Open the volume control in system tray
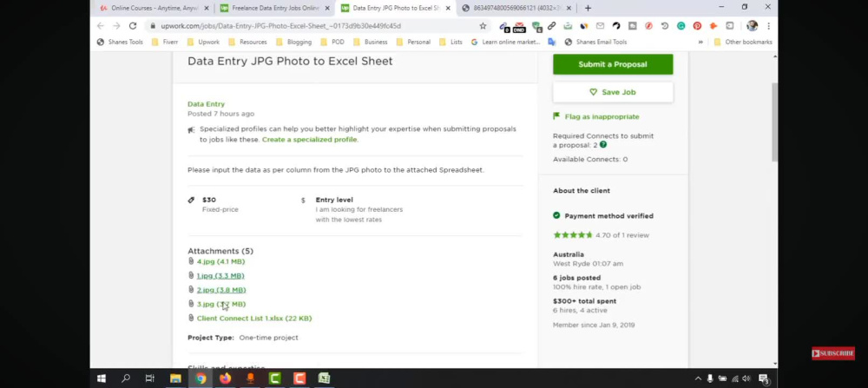868x388 pixels. tap(746, 378)
